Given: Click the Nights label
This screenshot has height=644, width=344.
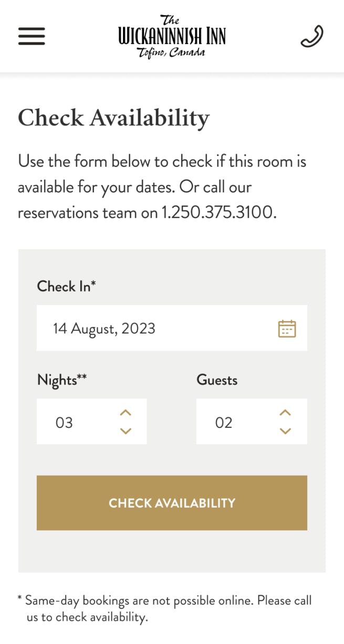Looking at the screenshot, I should coord(61,380).
